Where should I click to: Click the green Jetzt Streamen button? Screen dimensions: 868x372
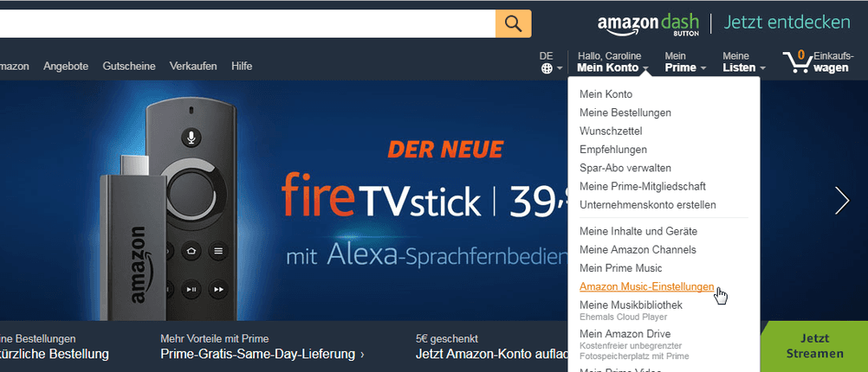coord(814,346)
